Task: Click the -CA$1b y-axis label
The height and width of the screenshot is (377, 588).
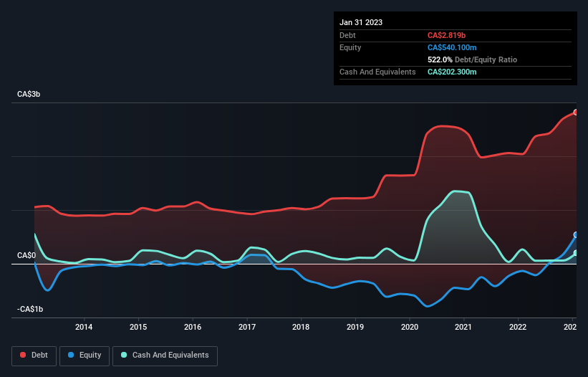Action: point(30,309)
